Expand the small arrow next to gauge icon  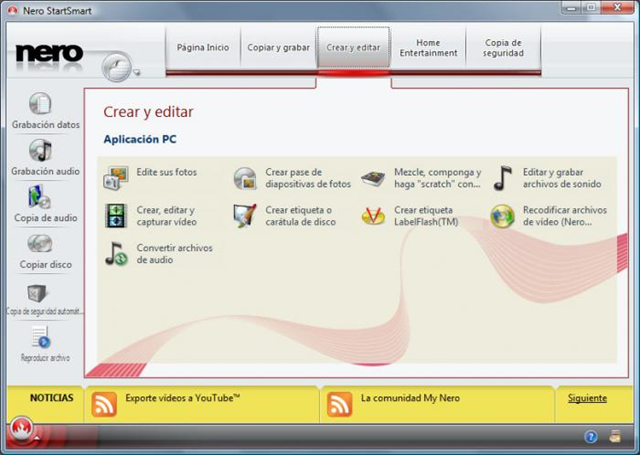[x=137, y=73]
